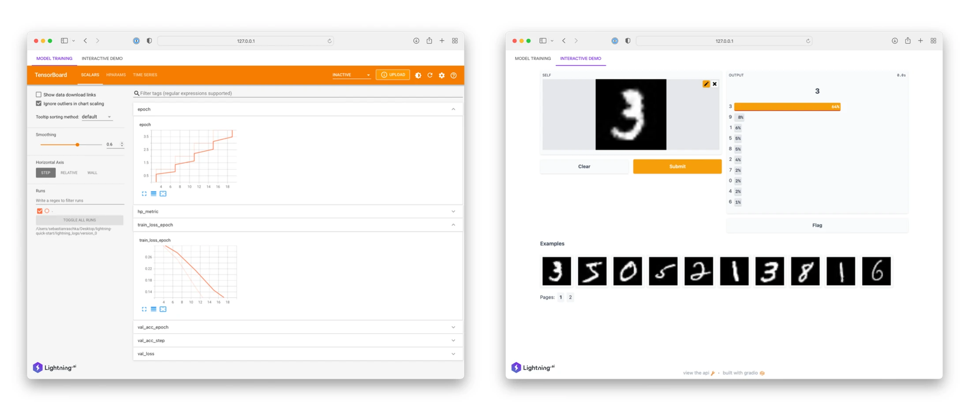Click share icon in right browser window
The width and height of the screenshot is (980, 418).
pyautogui.click(x=908, y=41)
